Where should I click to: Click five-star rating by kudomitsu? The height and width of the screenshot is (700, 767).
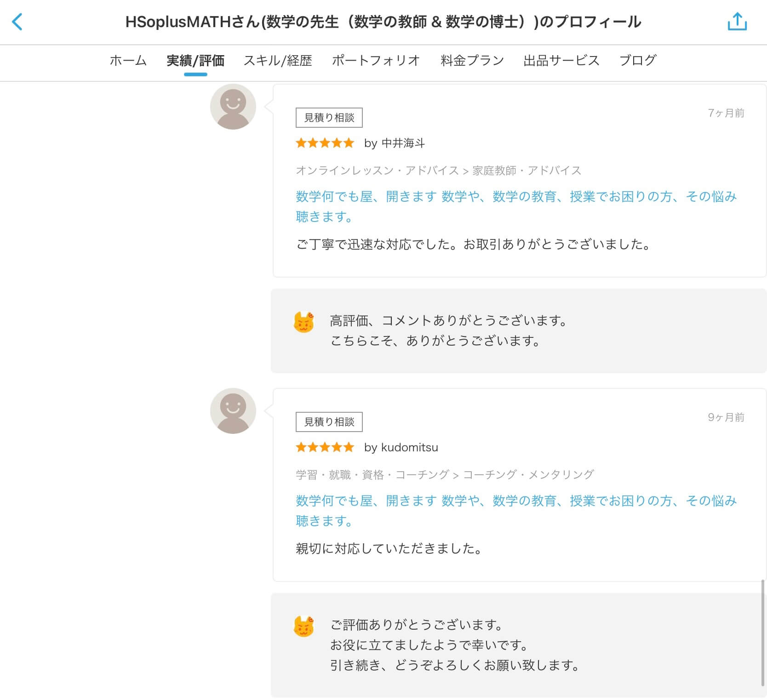pyautogui.click(x=325, y=447)
